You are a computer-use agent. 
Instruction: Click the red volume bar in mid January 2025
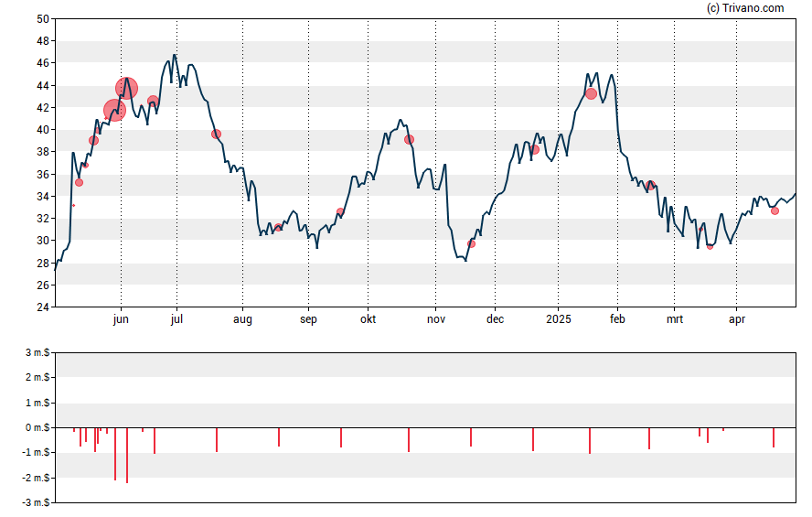coord(590,441)
